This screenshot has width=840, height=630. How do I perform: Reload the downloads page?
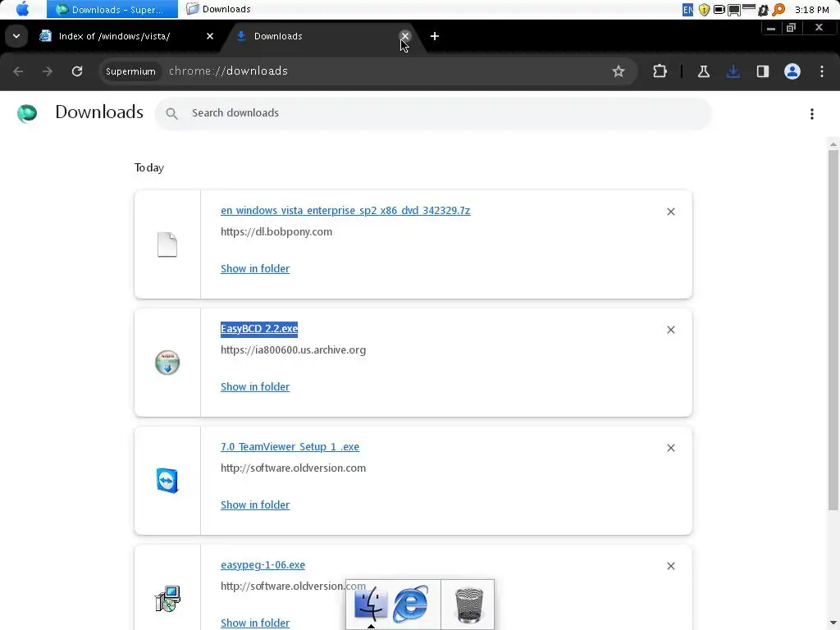(77, 71)
